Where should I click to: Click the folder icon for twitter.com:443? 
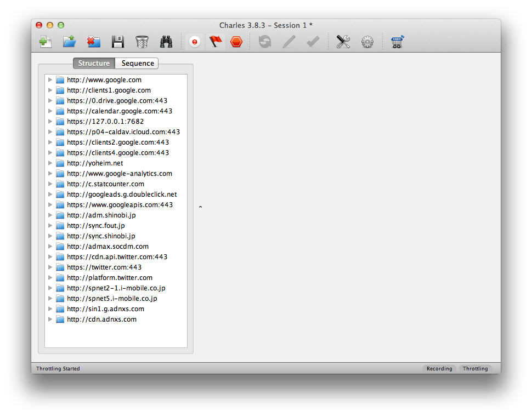tap(60, 267)
